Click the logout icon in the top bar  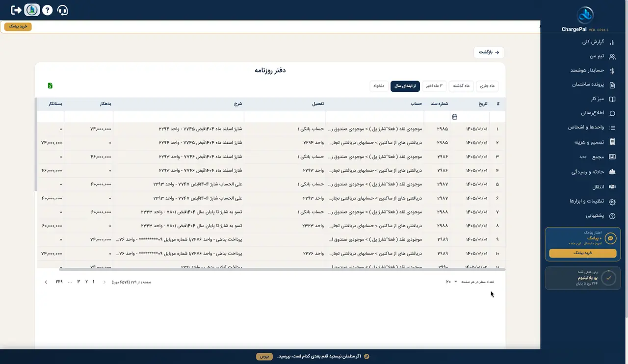(16, 10)
